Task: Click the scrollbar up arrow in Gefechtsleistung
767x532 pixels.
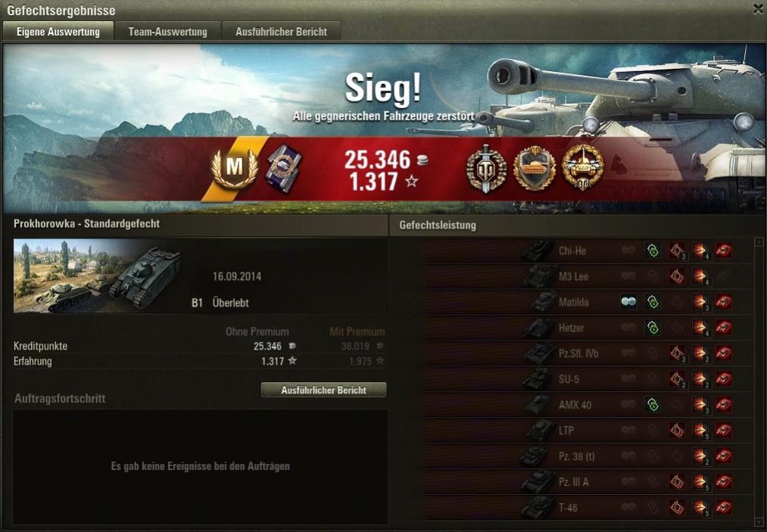Action: [x=759, y=241]
